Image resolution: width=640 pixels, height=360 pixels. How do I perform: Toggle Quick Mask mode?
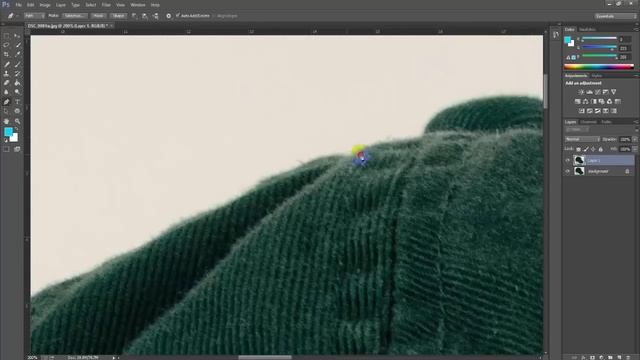(7, 149)
